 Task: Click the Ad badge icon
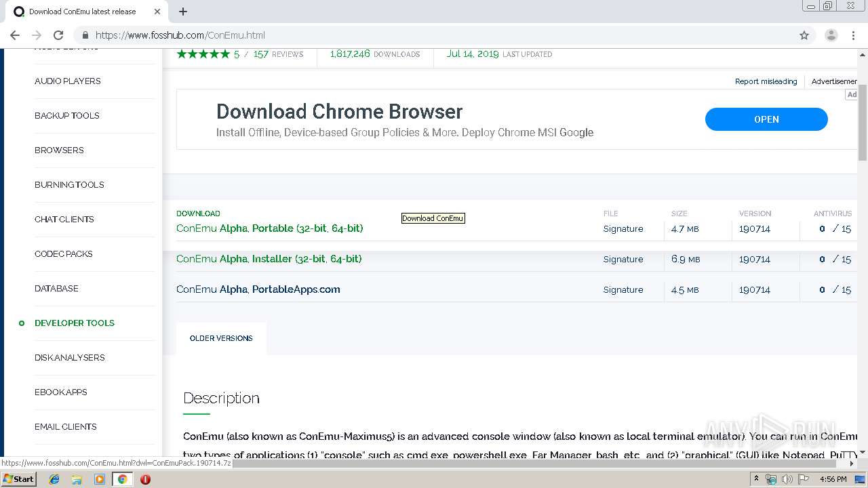(x=852, y=95)
